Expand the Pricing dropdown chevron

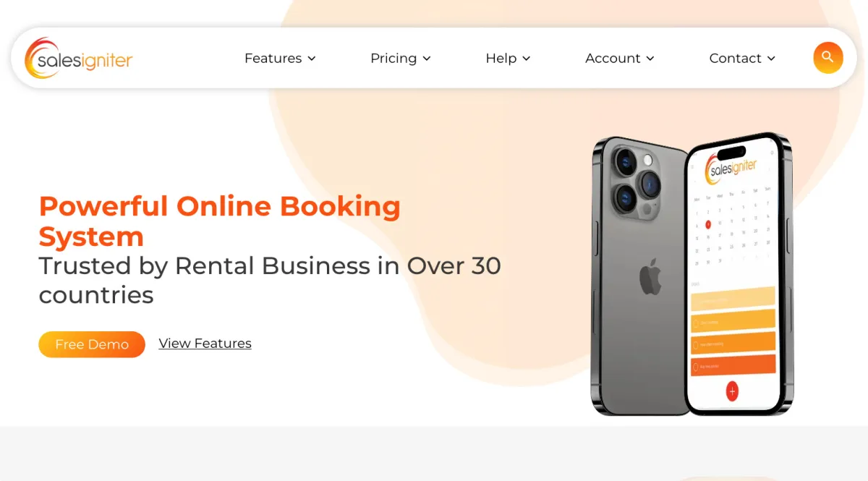coord(427,59)
